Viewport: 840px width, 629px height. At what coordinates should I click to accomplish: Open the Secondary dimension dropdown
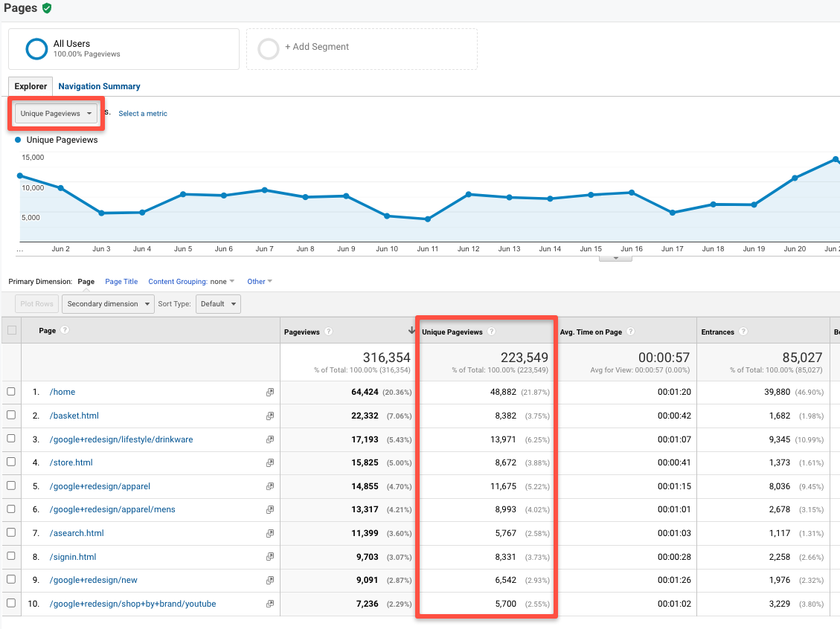click(x=107, y=303)
